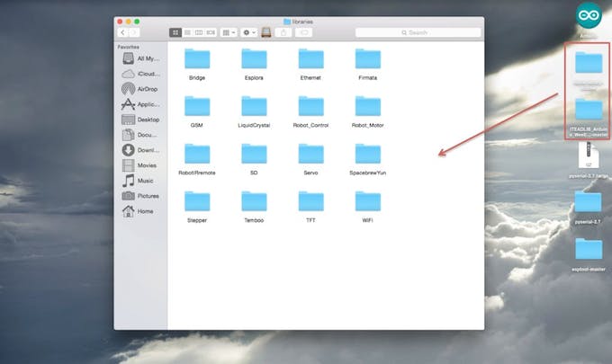Open the Ethernet folder
The width and height of the screenshot is (612, 364).
pos(311,59)
